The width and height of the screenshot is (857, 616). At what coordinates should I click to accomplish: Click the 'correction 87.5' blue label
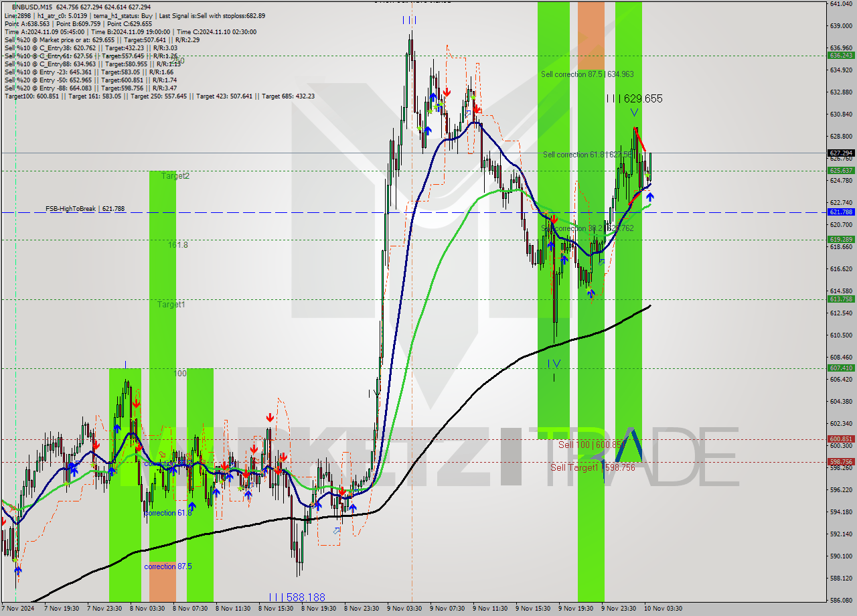pyautogui.click(x=168, y=566)
